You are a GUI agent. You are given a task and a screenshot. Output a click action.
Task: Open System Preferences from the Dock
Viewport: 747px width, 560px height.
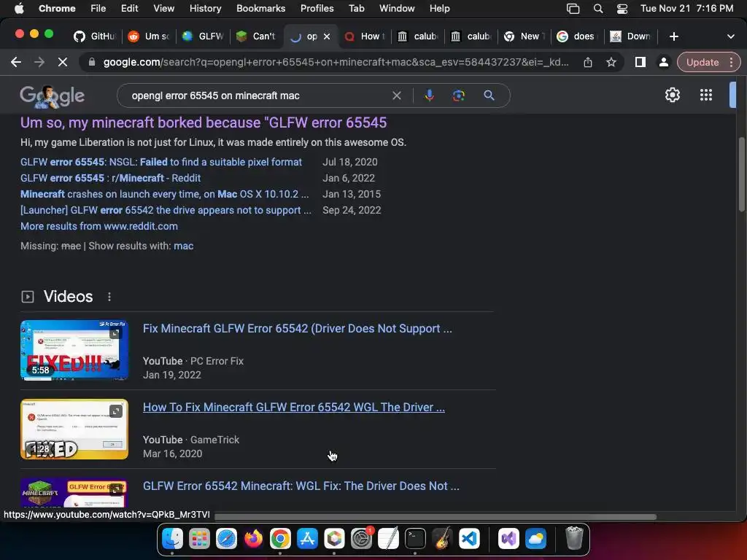tap(362, 539)
